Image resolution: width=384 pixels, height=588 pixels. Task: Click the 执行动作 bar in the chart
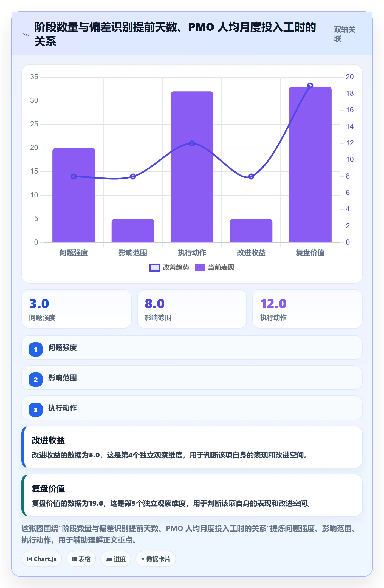click(x=192, y=167)
